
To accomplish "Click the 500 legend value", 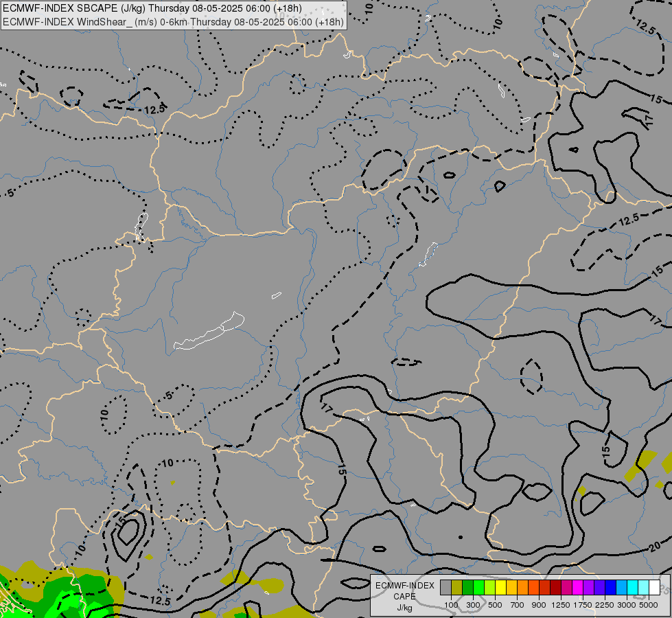I will point(495,605).
